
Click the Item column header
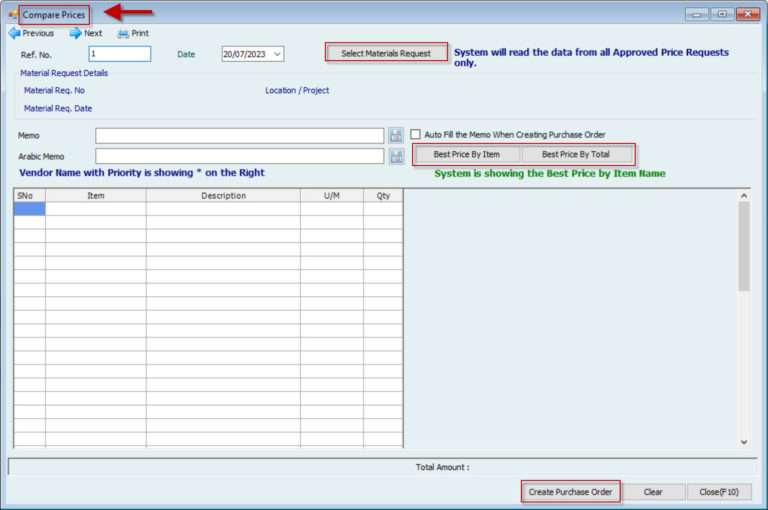(96, 196)
